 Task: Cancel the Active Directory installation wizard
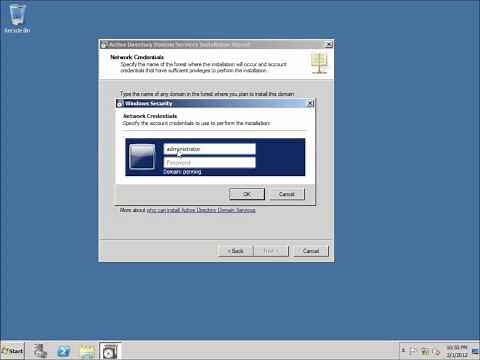[311, 251]
